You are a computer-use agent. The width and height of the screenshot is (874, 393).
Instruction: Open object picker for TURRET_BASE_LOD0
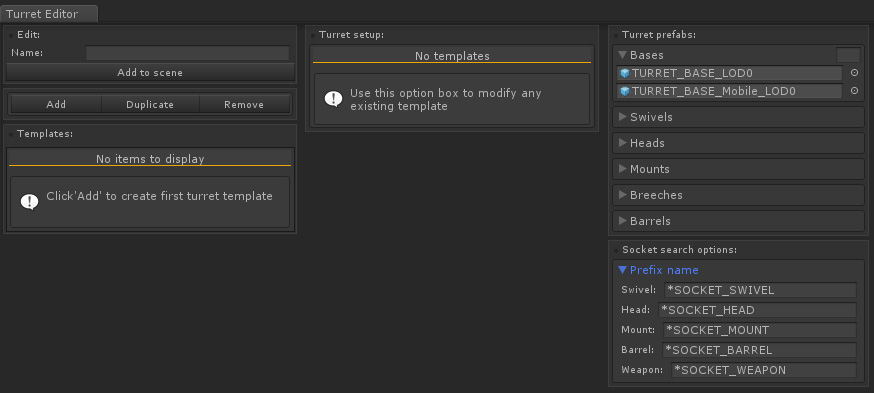[854, 73]
